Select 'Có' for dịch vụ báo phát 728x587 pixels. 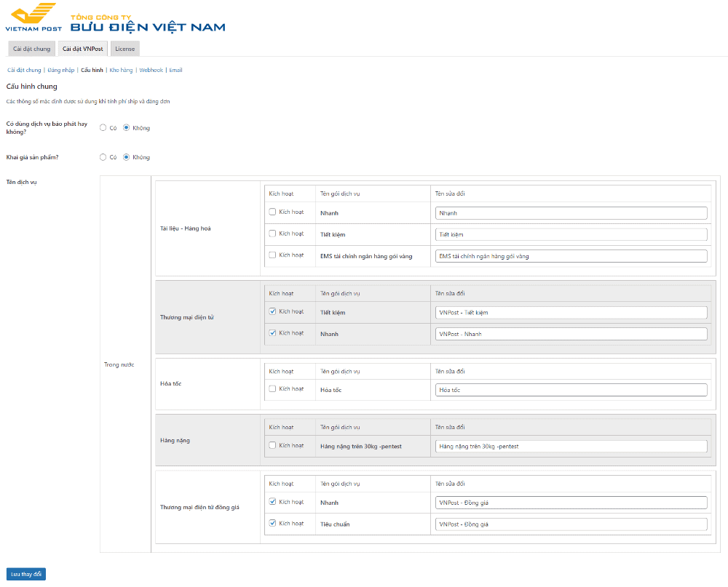click(x=103, y=128)
